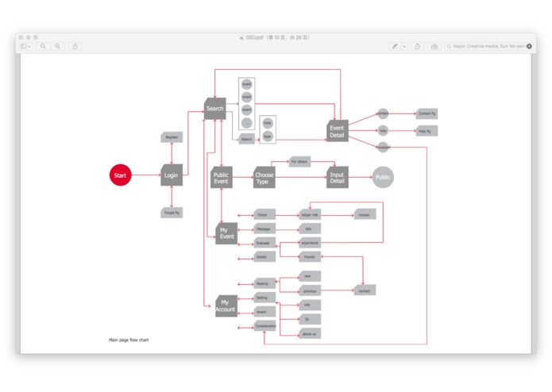Click the Delete box

tap(264, 256)
